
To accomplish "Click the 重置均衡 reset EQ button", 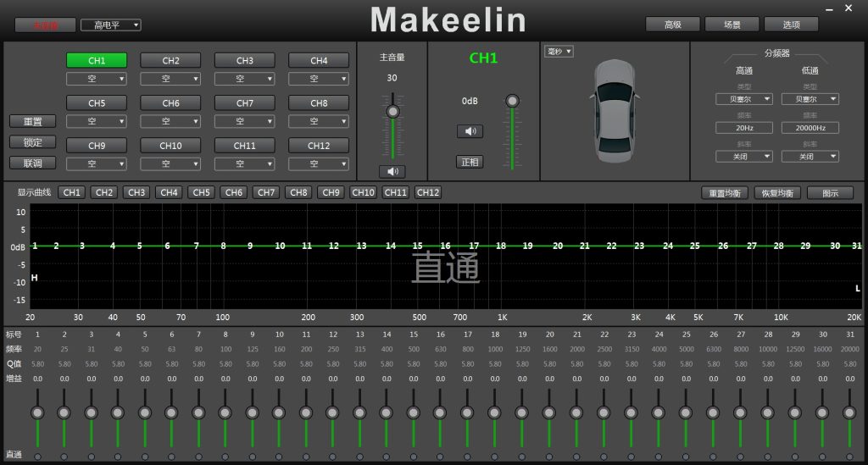I will pyautogui.click(x=725, y=193).
